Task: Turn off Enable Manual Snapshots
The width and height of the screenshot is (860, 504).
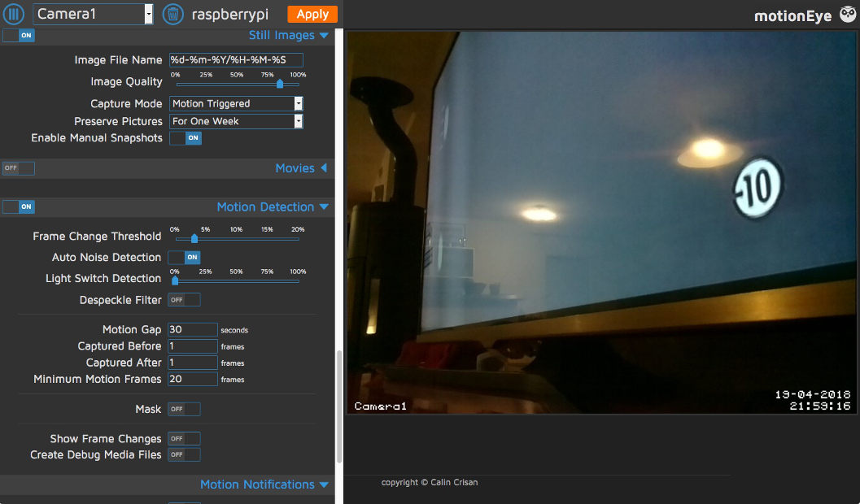Action: click(186, 137)
